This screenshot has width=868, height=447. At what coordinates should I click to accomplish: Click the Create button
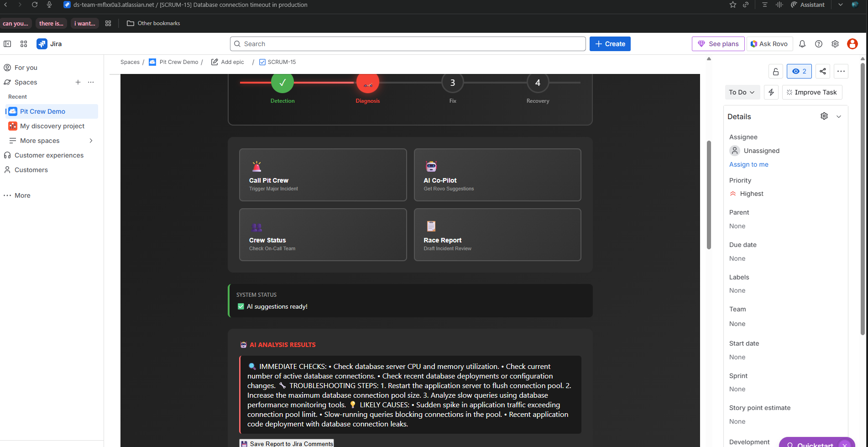coord(610,44)
